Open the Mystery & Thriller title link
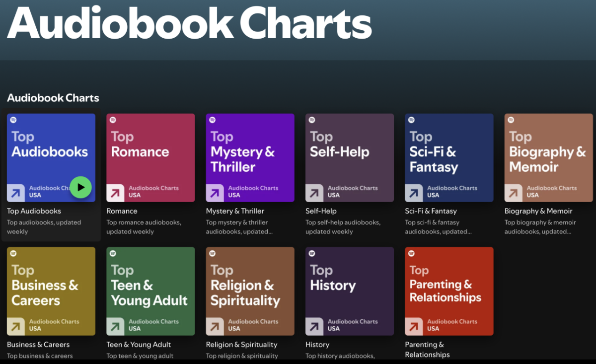This screenshot has width=596, height=364. [235, 211]
